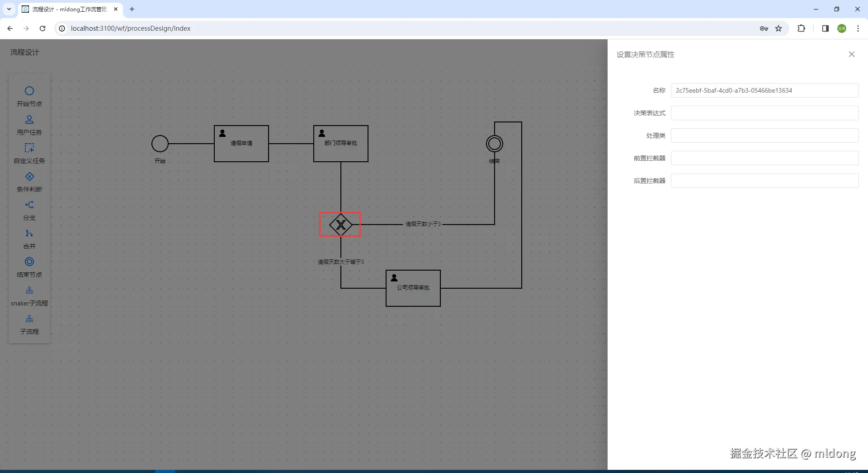Close the 流程设计 browser tab
This screenshot has height=473, width=868.
(116, 9)
